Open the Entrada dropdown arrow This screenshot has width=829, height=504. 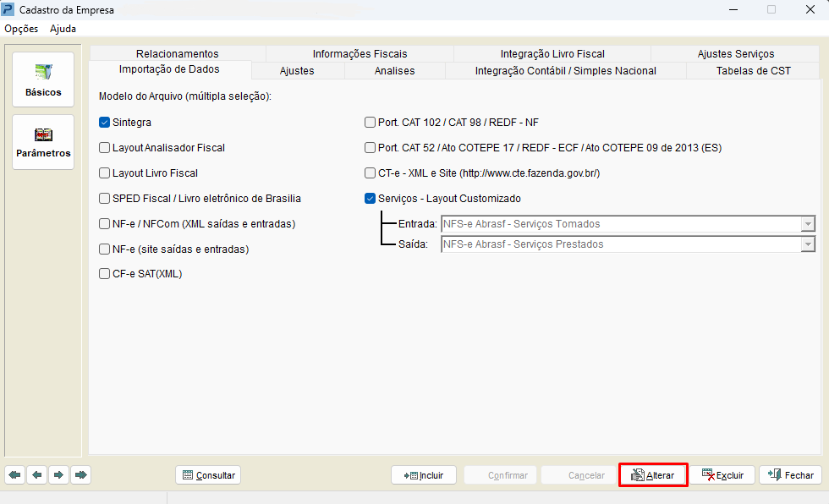[807, 224]
